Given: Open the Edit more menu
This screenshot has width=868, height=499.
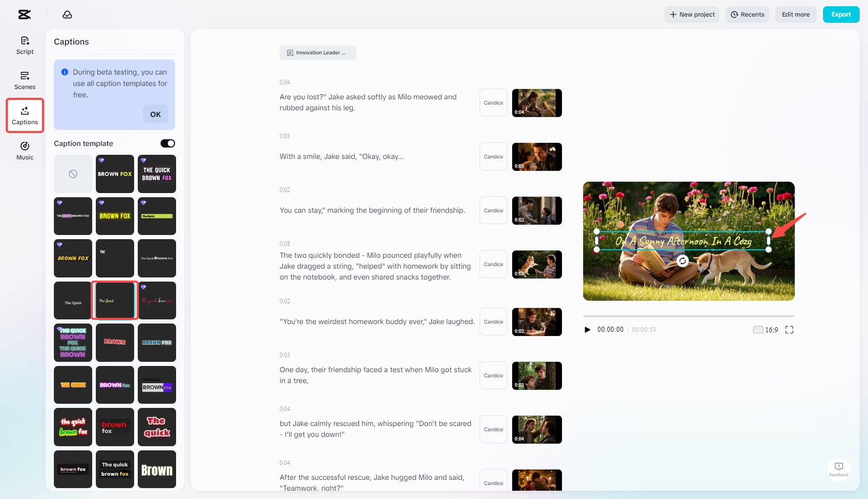Looking at the screenshot, I should coord(795,14).
